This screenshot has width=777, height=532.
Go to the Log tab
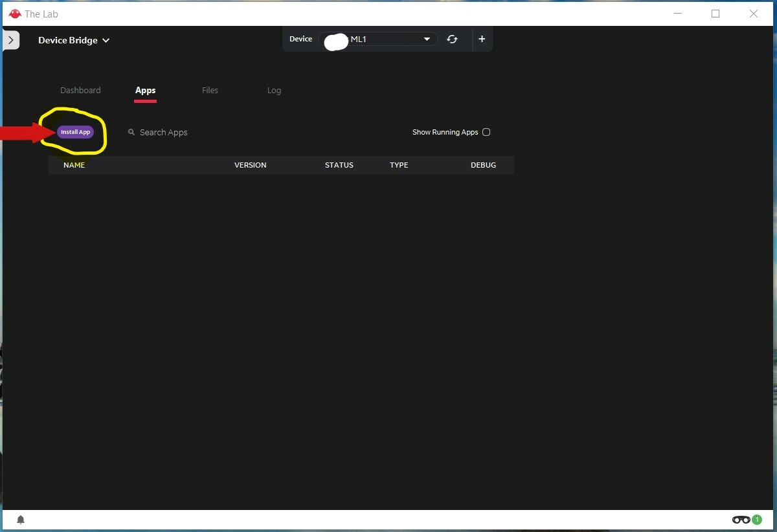tap(274, 91)
